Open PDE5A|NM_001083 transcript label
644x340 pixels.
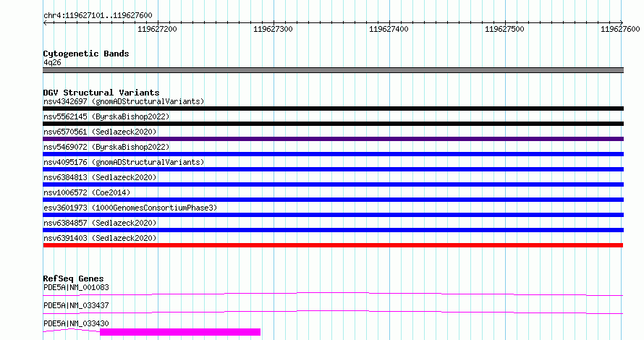(x=76, y=287)
